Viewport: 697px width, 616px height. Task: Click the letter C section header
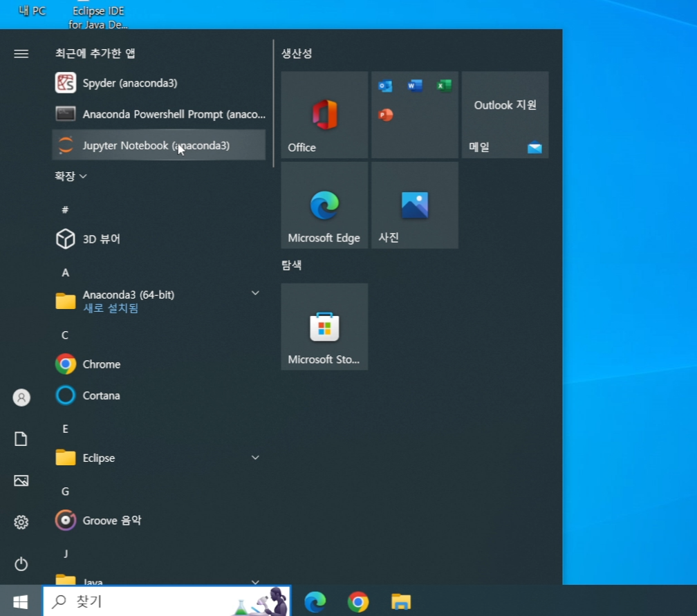pos(65,335)
